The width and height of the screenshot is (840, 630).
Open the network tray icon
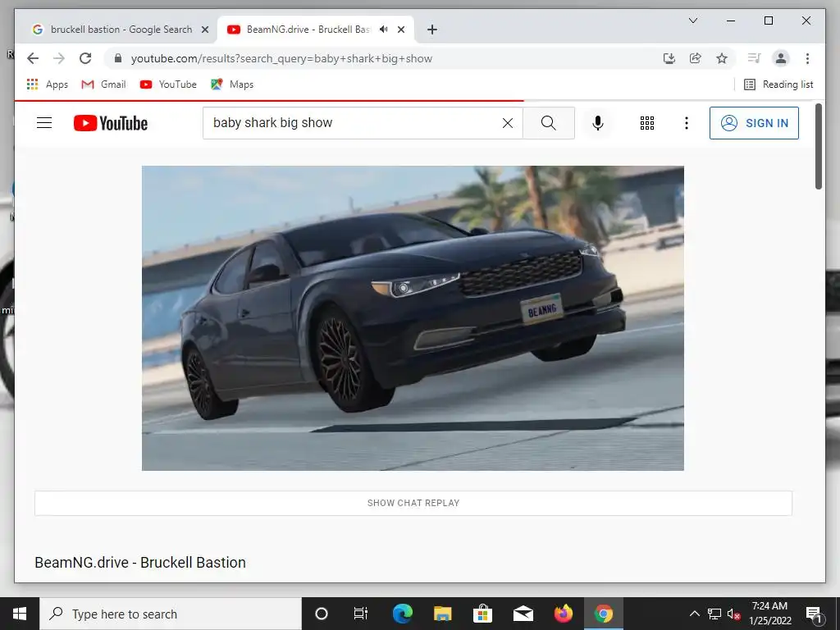click(714, 614)
